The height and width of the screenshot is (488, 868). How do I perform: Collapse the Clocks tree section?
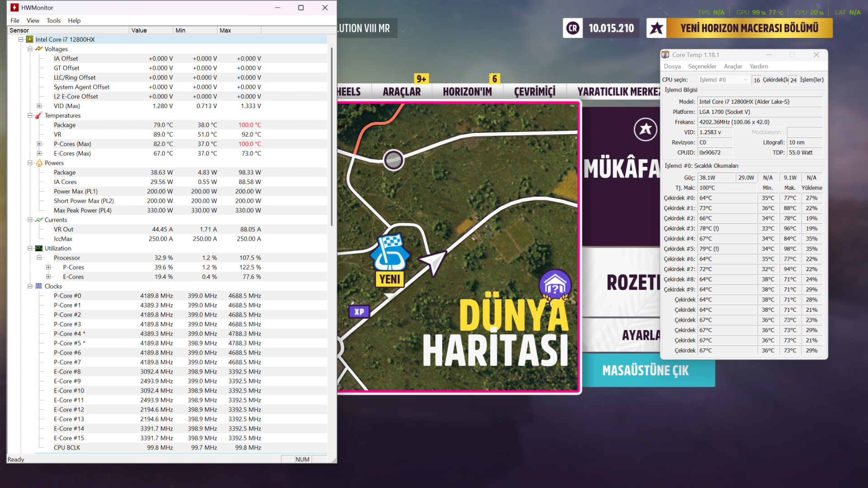click(x=30, y=286)
